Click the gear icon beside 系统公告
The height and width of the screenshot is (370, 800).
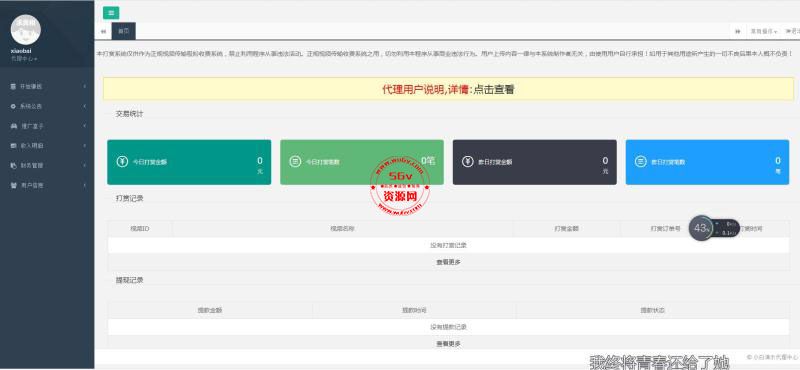(x=13, y=106)
